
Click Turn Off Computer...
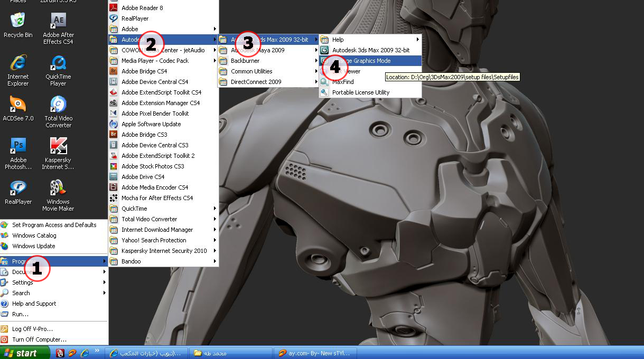coord(54,339)
